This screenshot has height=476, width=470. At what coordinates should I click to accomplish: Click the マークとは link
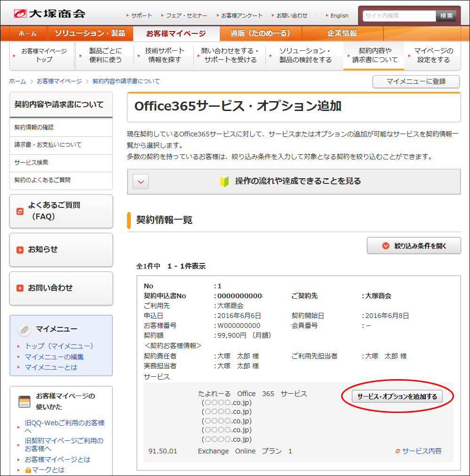point(48,470)
